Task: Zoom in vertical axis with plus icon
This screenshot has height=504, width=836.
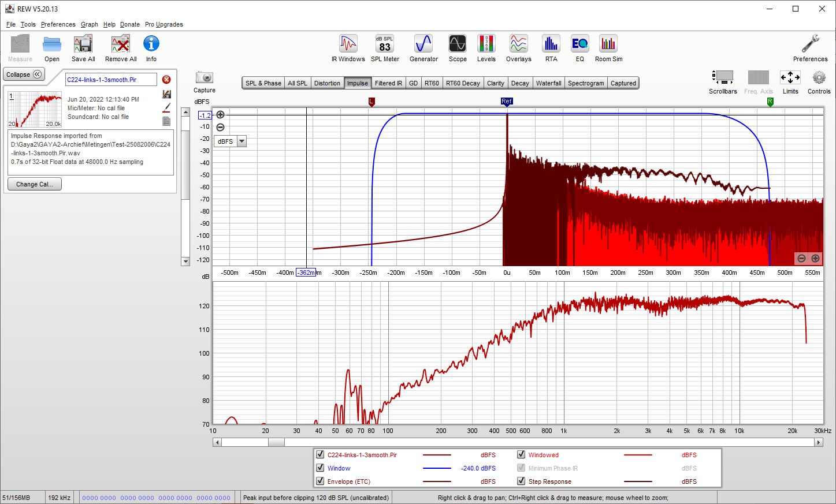Action: coord(220,115)
